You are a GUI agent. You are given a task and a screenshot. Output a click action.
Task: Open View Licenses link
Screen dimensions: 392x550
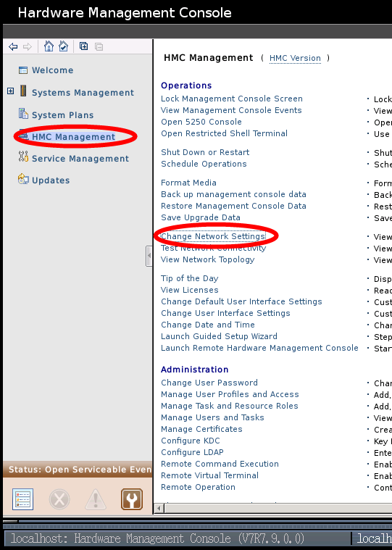coord(190,290)
